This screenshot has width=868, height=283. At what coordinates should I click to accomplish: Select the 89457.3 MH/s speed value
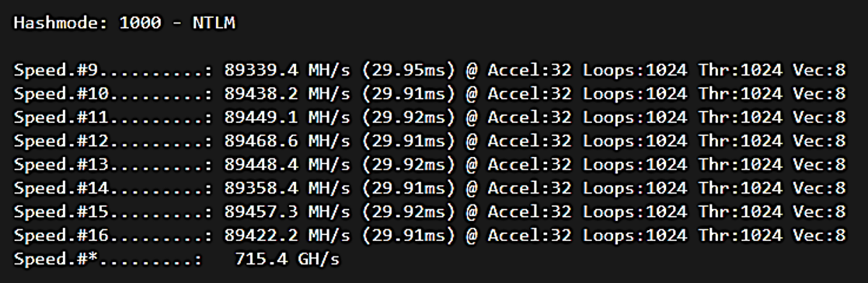pos(288,211)
